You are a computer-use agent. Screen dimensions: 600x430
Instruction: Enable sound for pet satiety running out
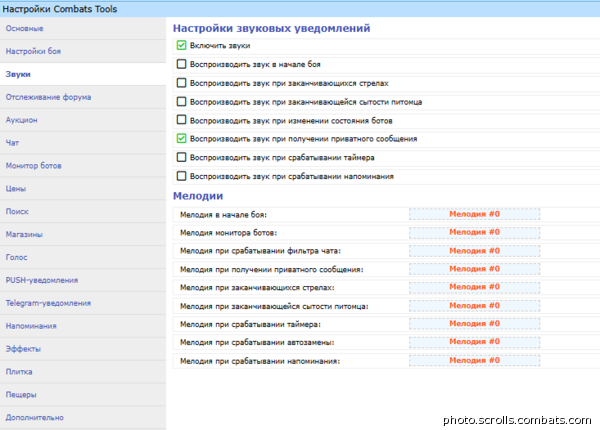[x=181, y=101]
